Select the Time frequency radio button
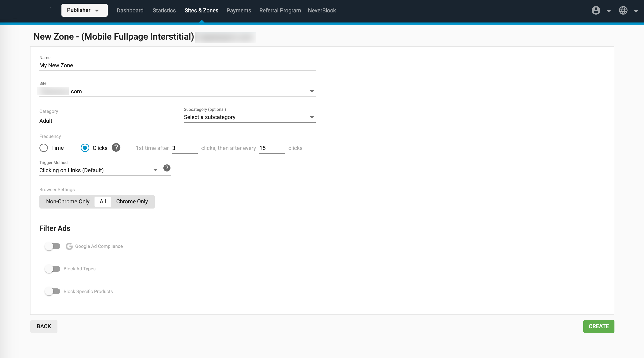This screenshot has height=358, width=644. [x=43, y=148]
